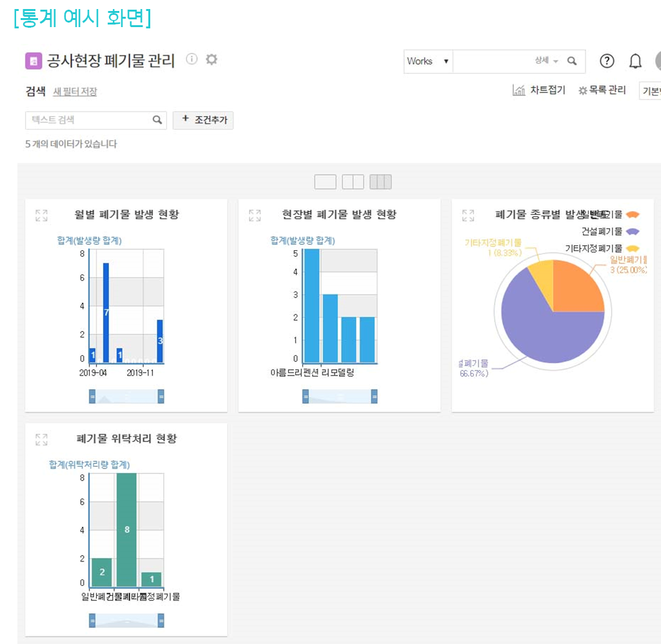Expand the 폐기물 종류별 발생 chart
This screenshot has height=644, width=661.
[468, 216]
